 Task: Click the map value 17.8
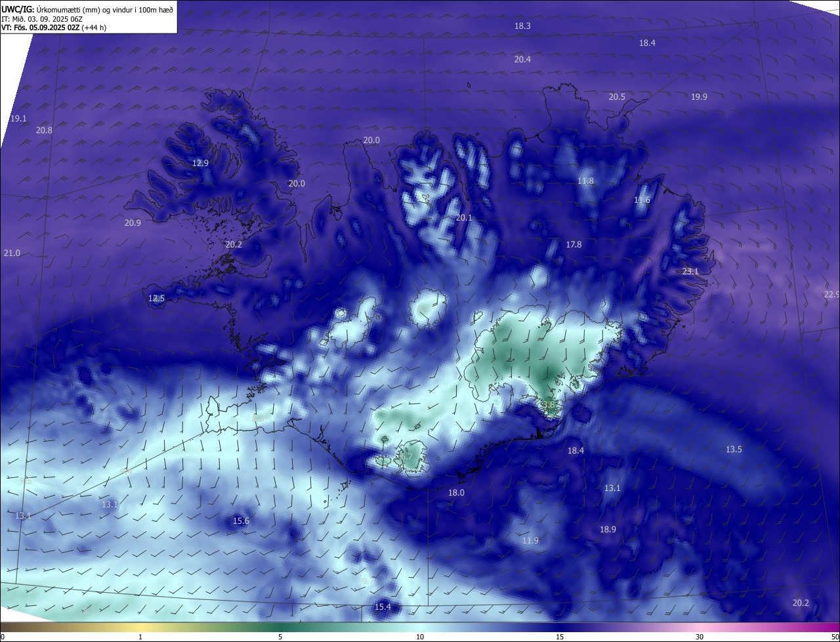pos(574,244)
